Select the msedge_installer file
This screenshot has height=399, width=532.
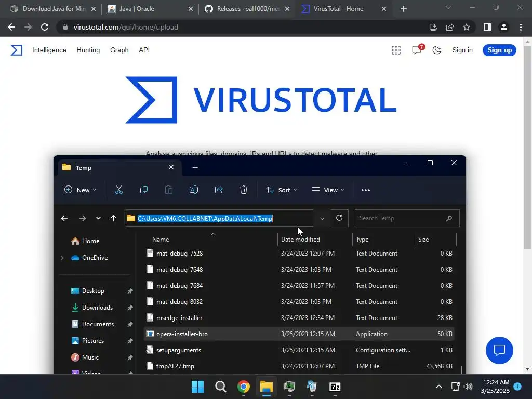pos(299,318)
